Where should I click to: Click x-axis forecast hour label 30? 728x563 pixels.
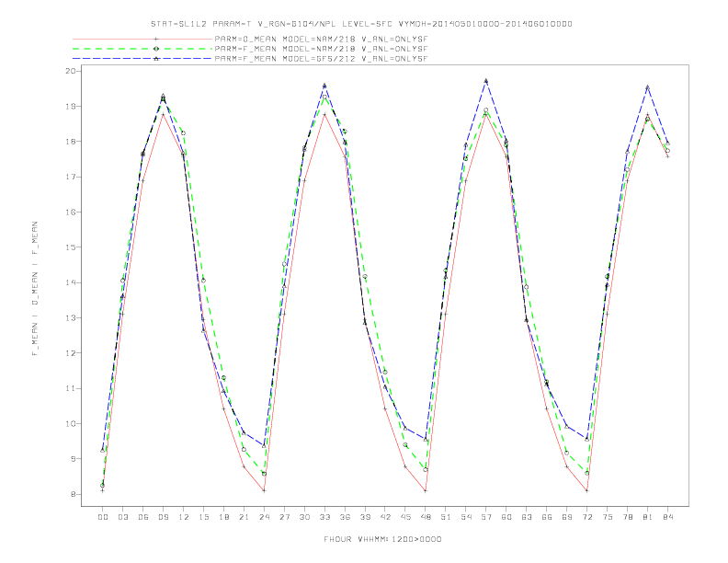point(304,517)
